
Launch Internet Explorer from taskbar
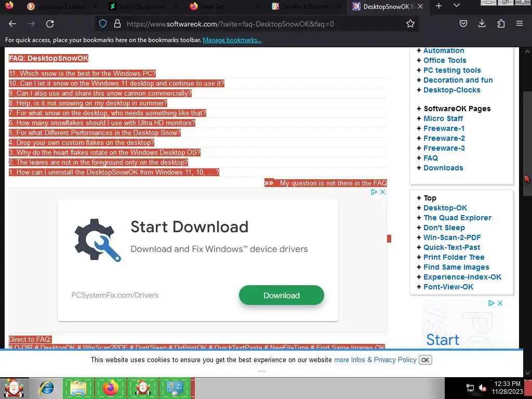47,388
